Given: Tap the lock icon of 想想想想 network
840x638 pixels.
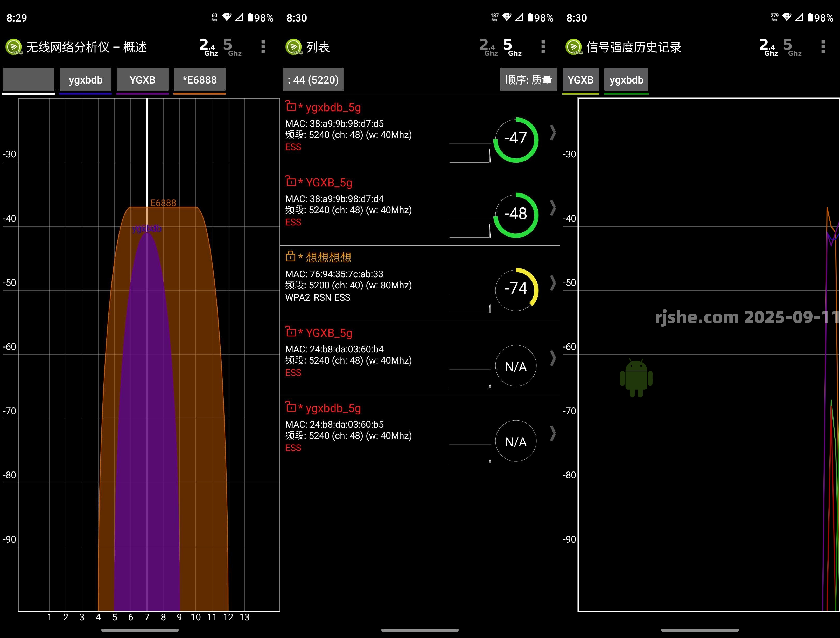Looking at the screenshot, I should (291, 256).
